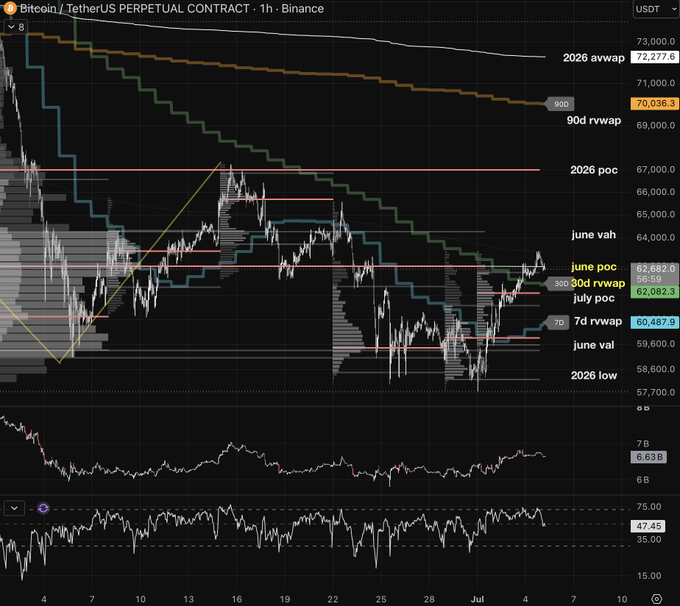Select the 30D rolling VWAP tag
Image resolution: width=680 pixels, height=606 pixels.
coord(559,284)
